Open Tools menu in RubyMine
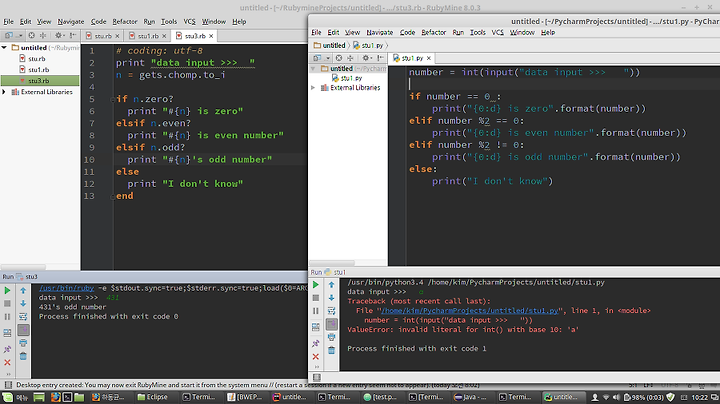Image resolution: width=720 pixels, height=404 pixels. coord(169,22)
